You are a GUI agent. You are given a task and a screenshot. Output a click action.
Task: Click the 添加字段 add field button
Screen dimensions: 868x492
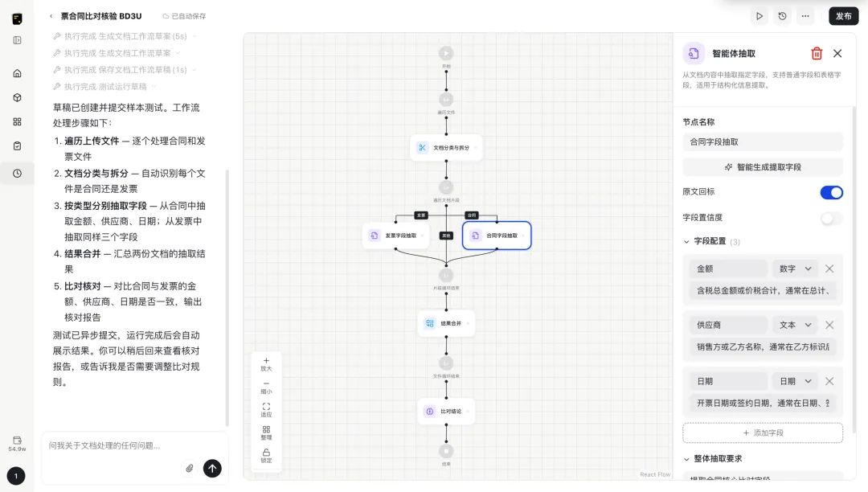click(x=762, y=433)
